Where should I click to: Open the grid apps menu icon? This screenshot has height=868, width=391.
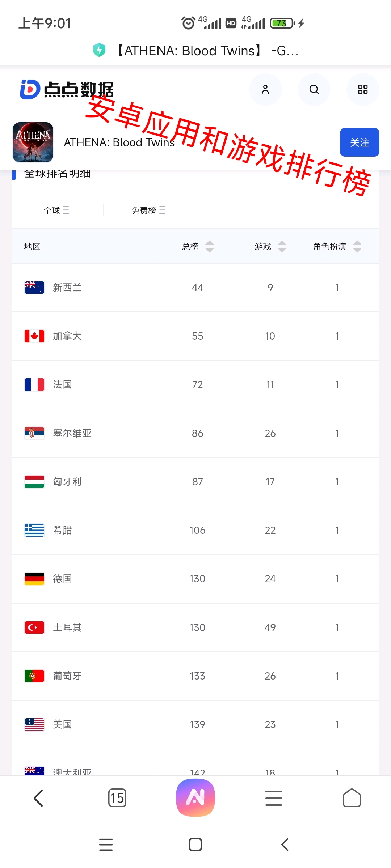point(363,89)
